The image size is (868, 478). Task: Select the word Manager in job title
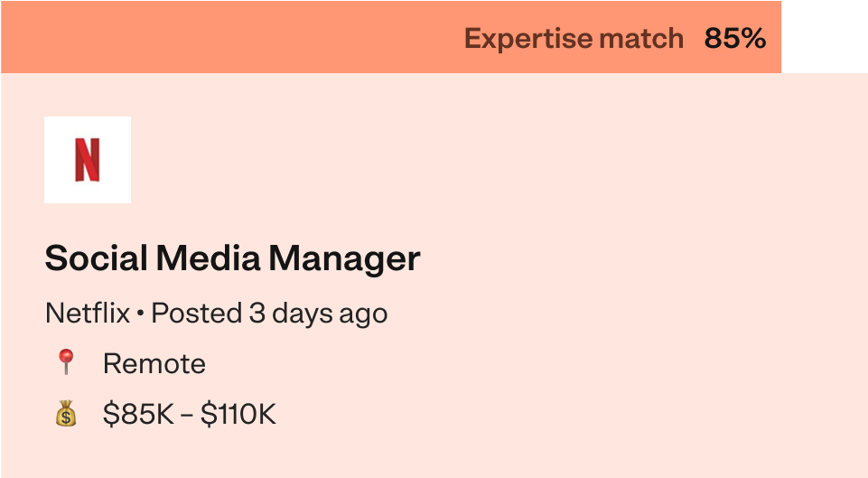pos(345,259)
